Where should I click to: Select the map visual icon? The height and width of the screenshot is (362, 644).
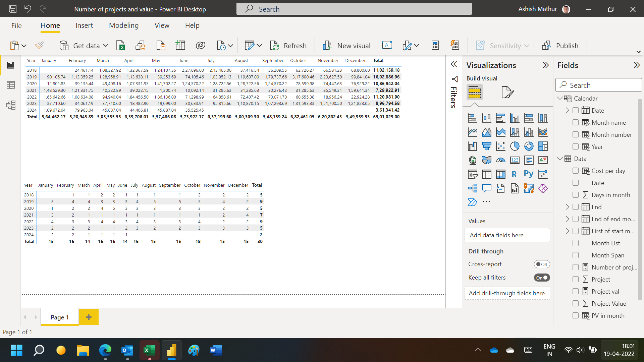(x=472, y=160)
